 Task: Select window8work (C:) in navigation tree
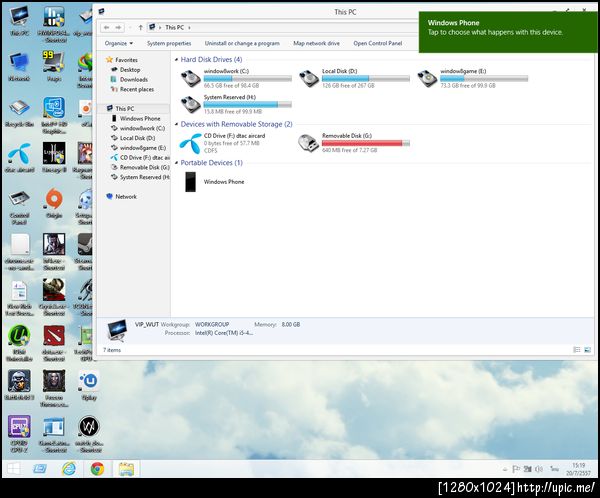click(x=142, y=128)
